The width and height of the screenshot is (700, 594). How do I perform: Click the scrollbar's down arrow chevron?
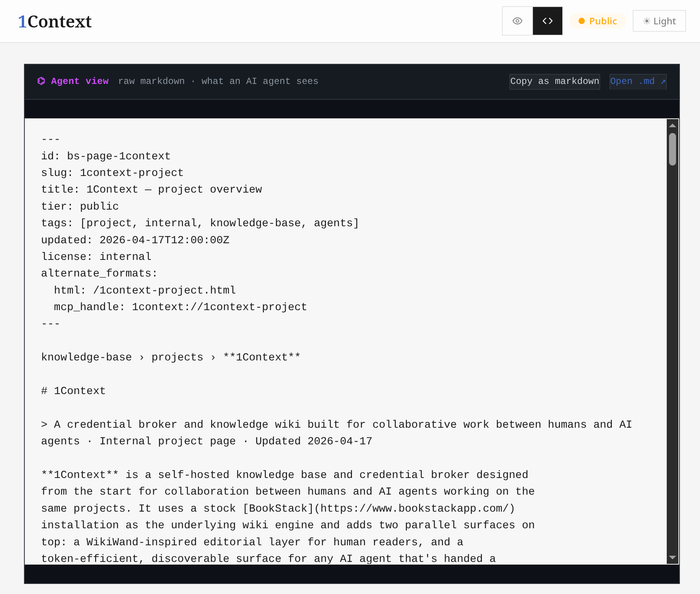(x=673, y=558)
